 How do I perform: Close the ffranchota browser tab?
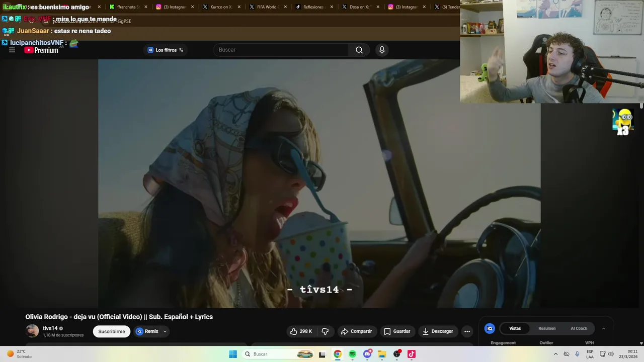pyautogui.click(x=146, y=7)
